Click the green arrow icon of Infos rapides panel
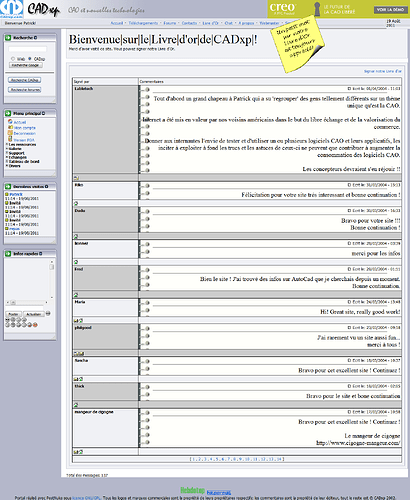 8,254
